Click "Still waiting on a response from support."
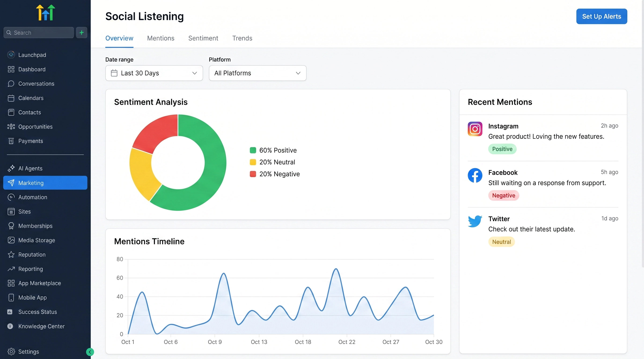The image size is (644, 359). click(547, 183)
